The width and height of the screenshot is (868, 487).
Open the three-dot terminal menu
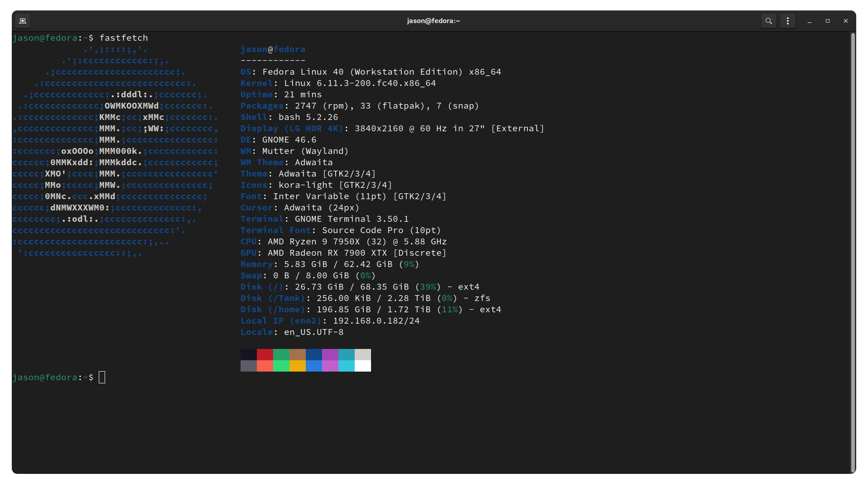[x=788, y=21]
